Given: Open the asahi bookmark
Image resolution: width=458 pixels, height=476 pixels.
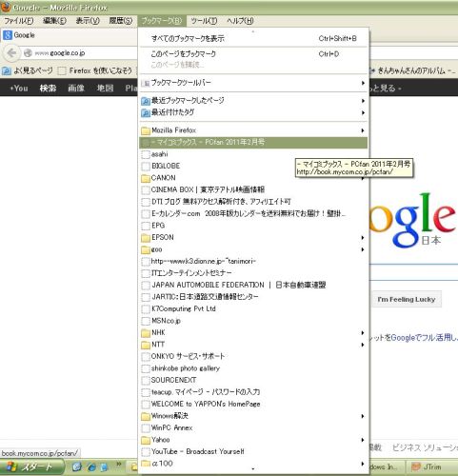Looking at the screenshot, I should pos(253,154).
